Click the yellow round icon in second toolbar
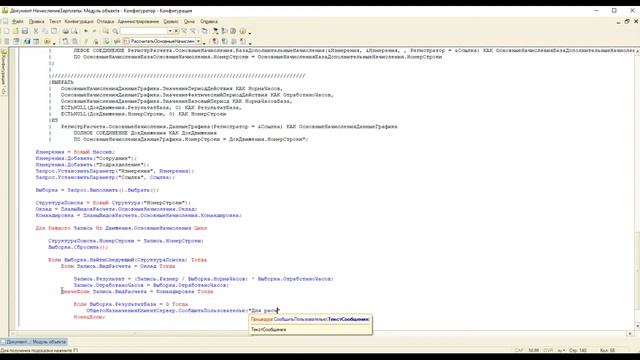 click(x=47, y=41)
